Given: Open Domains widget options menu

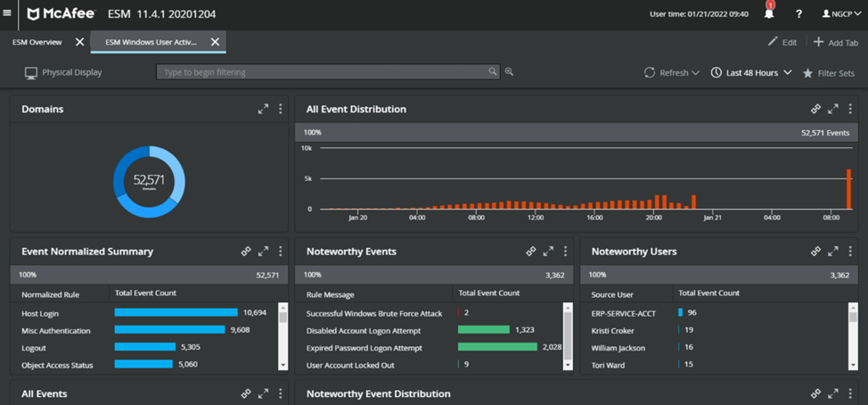Looking at the screenshot, I should click(x=281, y=109).
